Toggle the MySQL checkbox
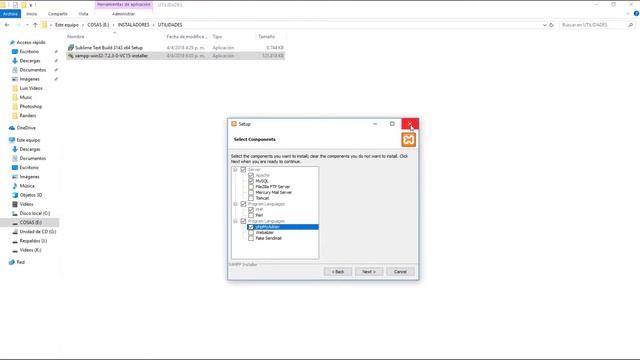Screen dimensions: 640x360 (x=251, y=181)
